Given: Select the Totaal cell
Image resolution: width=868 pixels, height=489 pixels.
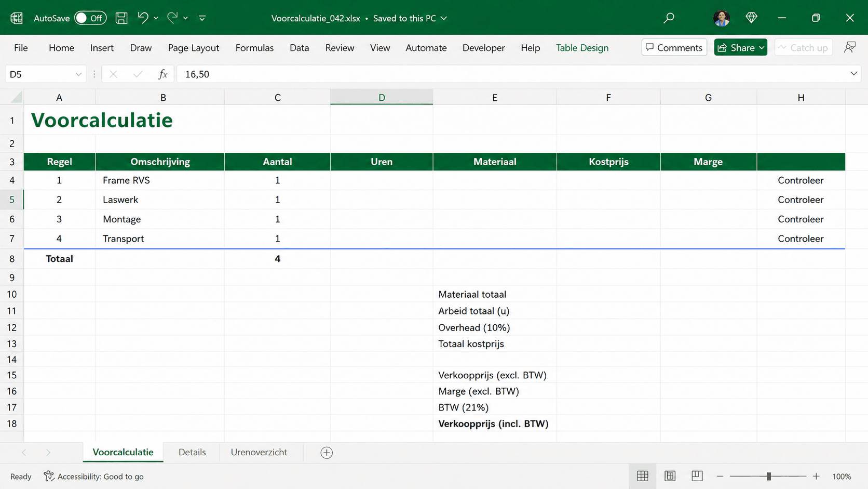Looking at the screenshot, I should 59,259.
